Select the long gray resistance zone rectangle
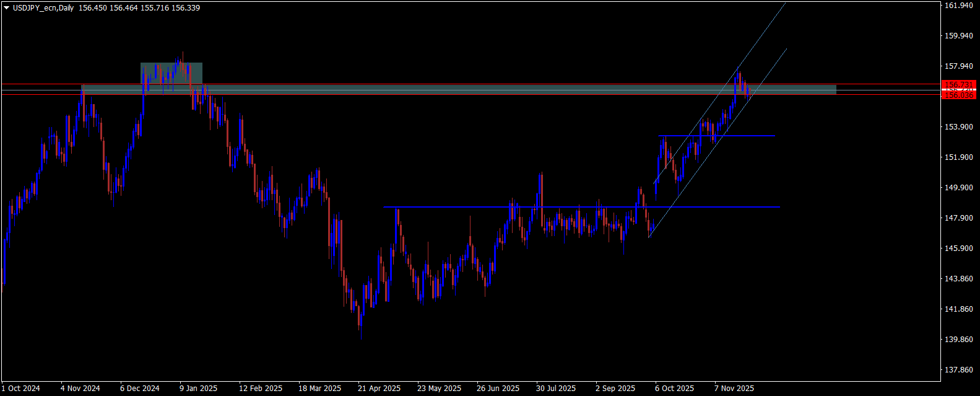 coord(459,89)
